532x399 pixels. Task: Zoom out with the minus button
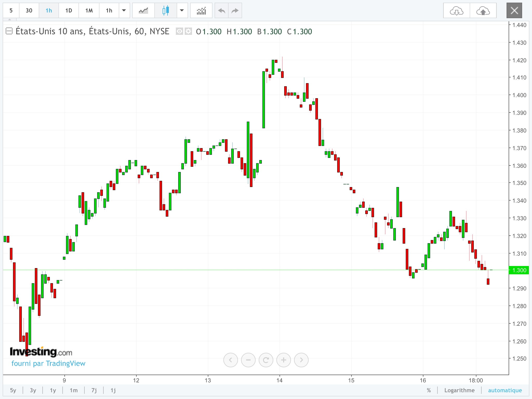pyautogui.click(x=248, y=360)
